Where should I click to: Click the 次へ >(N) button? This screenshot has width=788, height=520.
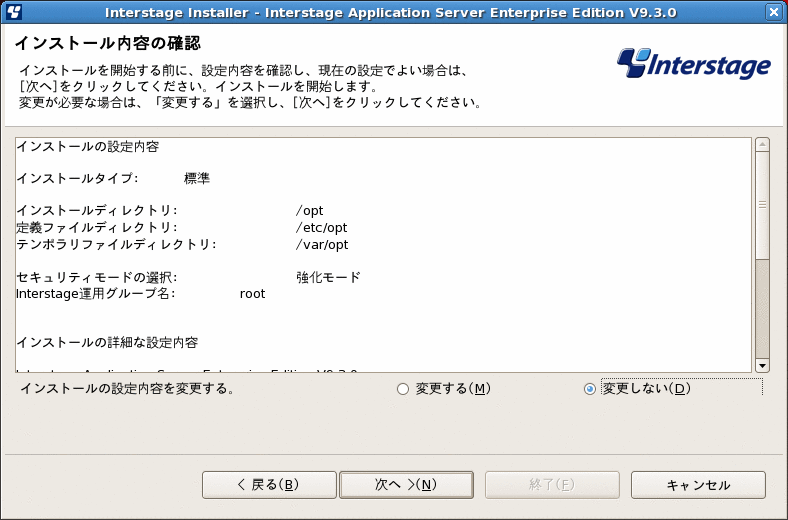click(x=407, y=485)
